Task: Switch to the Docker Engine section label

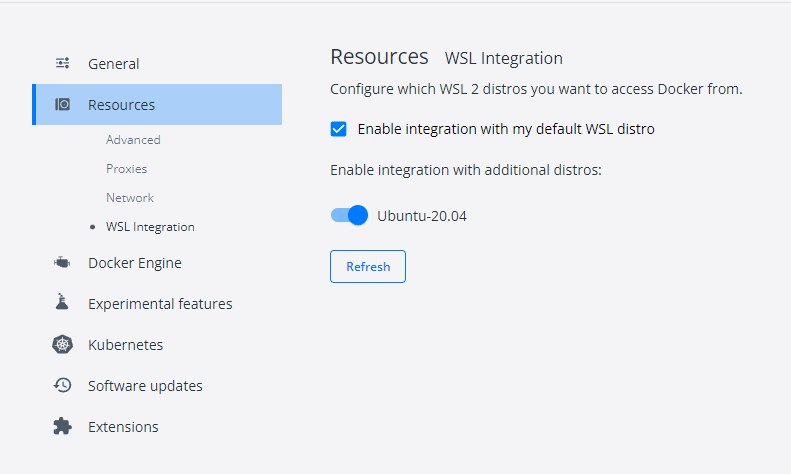Action: [x=134, y=263]
